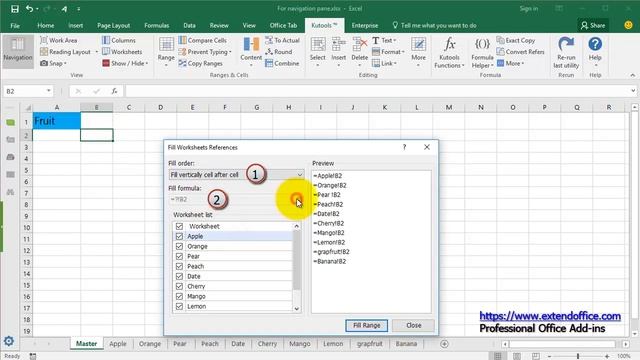Uncheck the Peach worksheet checkbox
Viewport: 640px width, 360px height.
179,266
